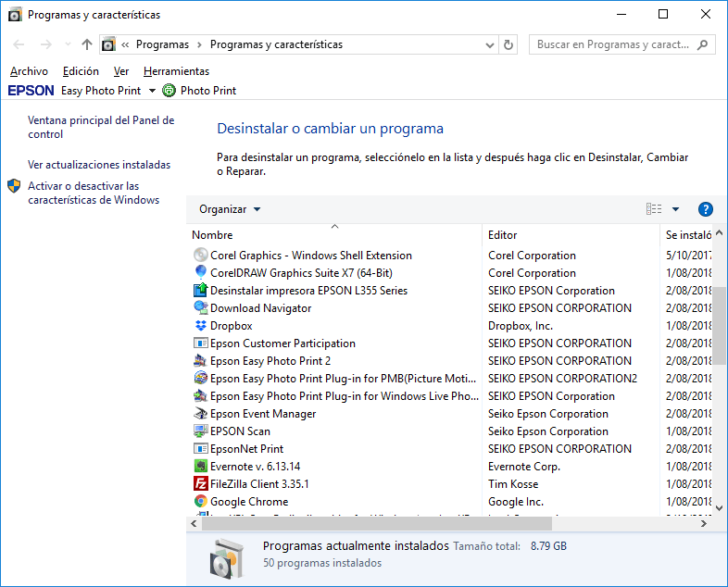Open the recent locations dropdown arrow
This screenshot has height=587, width=728.
[x=68, y=44]
